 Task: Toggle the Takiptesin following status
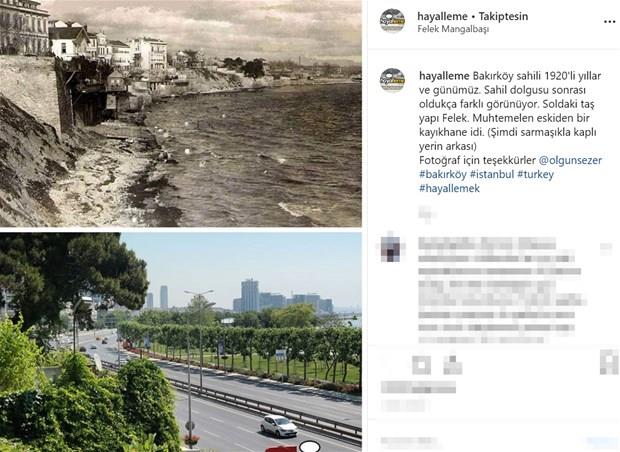point(503,16)
